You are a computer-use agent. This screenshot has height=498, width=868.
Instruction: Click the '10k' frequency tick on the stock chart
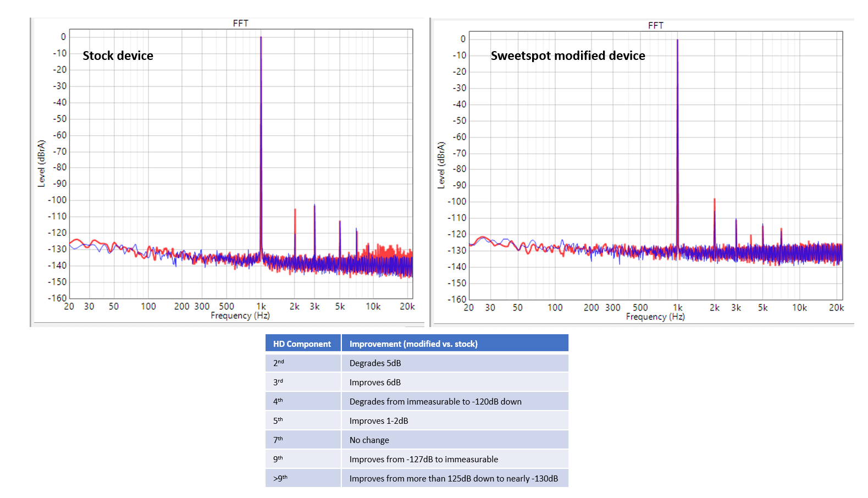click(373, 306)
